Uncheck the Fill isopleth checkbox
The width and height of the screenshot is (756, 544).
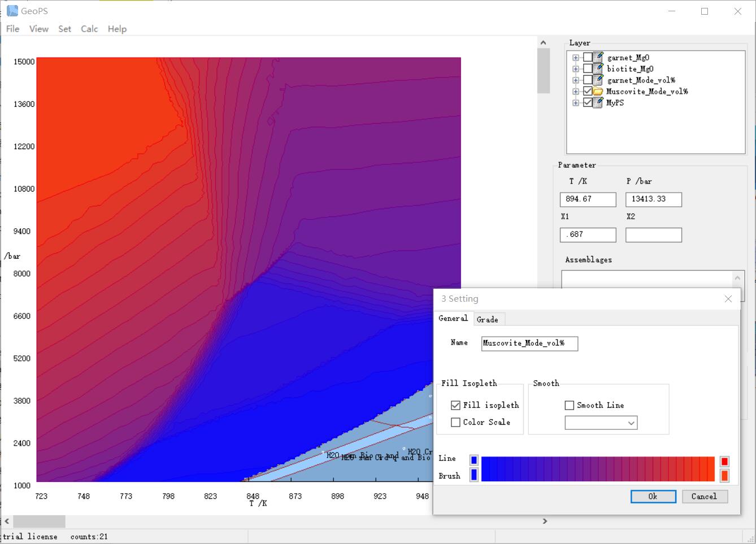tap(455, 405)
